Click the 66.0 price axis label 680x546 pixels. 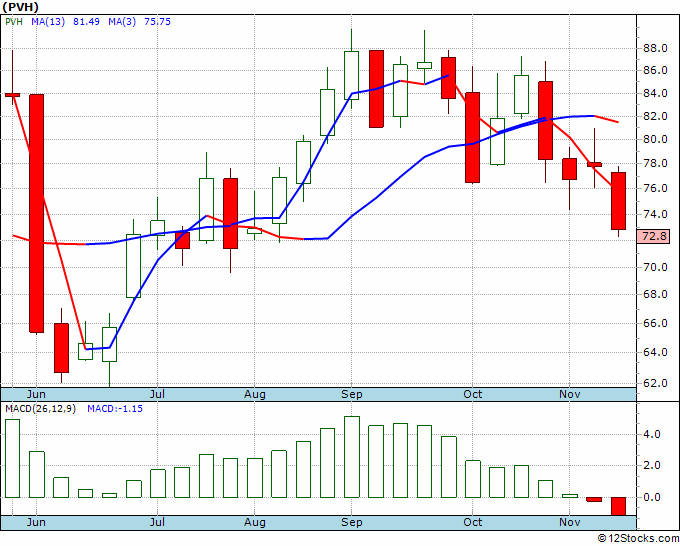click(x=655, y=323)
